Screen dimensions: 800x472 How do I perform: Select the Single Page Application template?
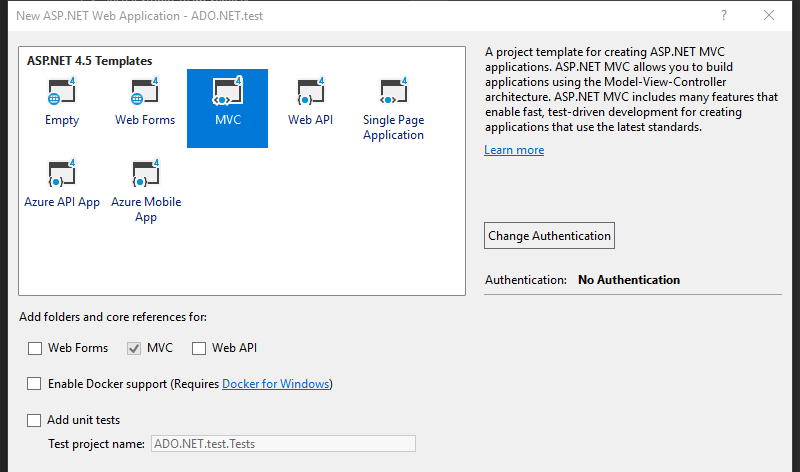(x=393, y=109)
